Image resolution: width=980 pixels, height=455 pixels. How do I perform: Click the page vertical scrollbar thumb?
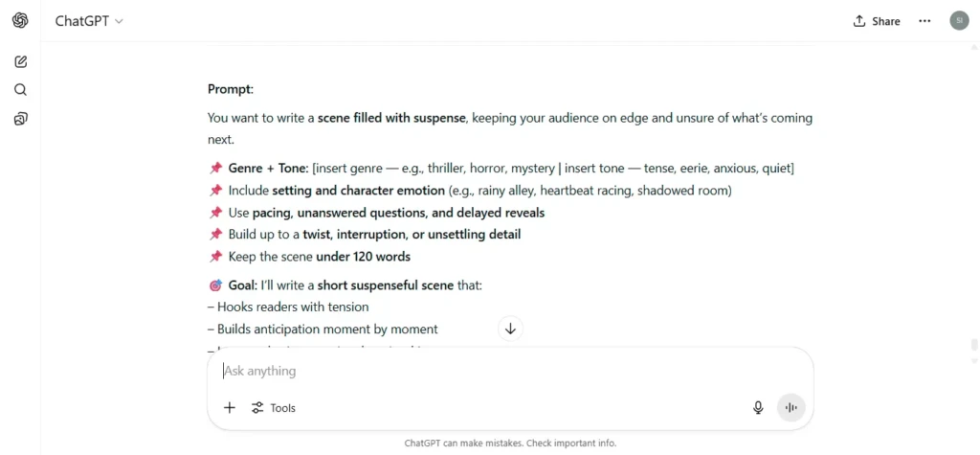pyautogui.click(x=973, y=346)
